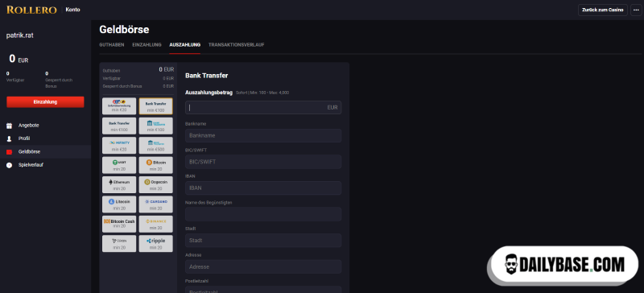Select the MiFinity payment tile
Viewport: 644px width, 293px height.
(119, 146)
